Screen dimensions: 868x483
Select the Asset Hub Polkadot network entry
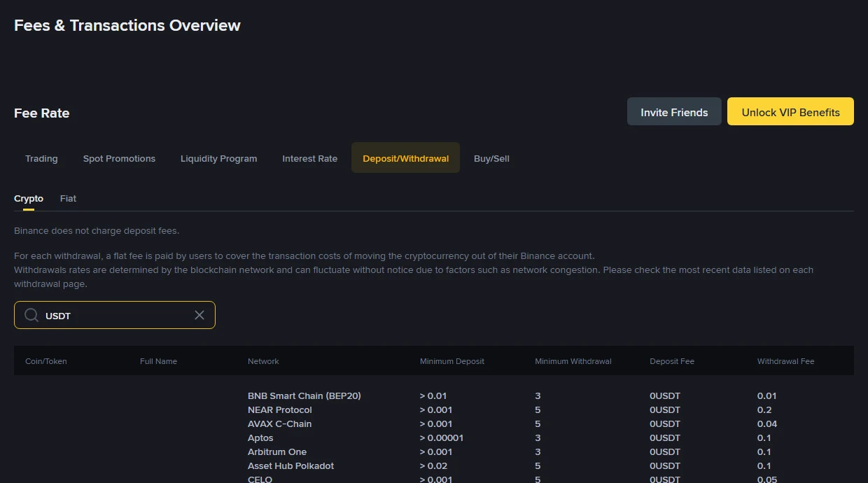click(291, 465)
